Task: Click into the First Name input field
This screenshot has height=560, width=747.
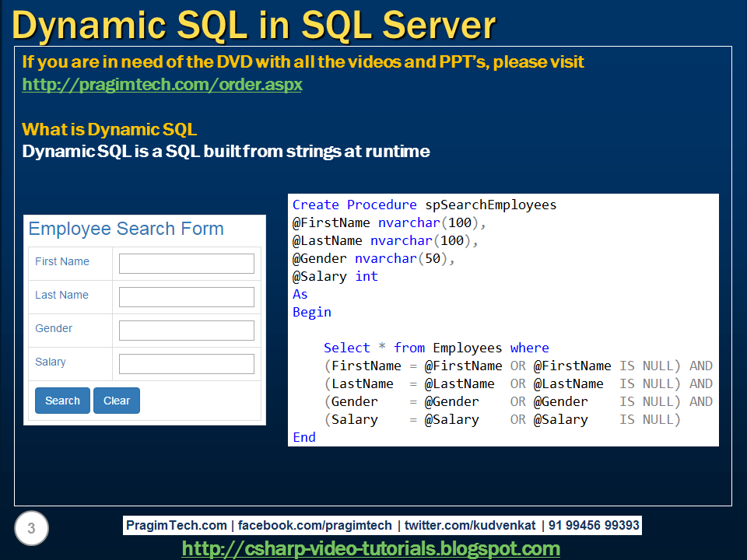Action: 186,263
